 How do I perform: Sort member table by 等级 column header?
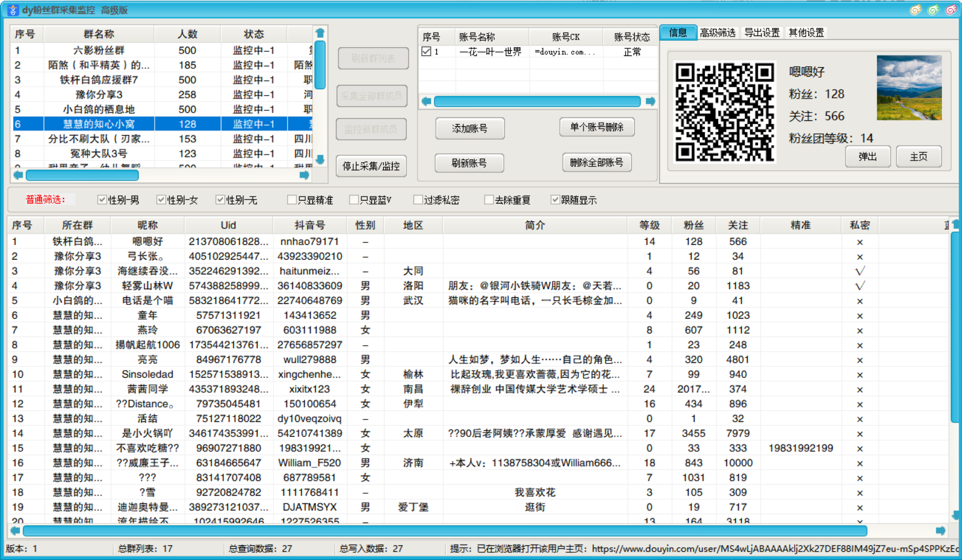649,225
